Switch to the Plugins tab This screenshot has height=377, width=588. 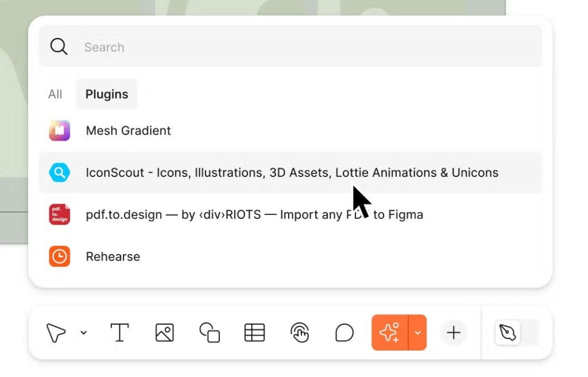click(107, 94)
